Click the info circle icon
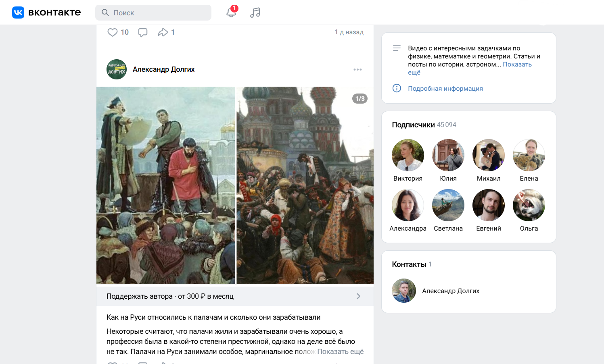 pos(397,88)
